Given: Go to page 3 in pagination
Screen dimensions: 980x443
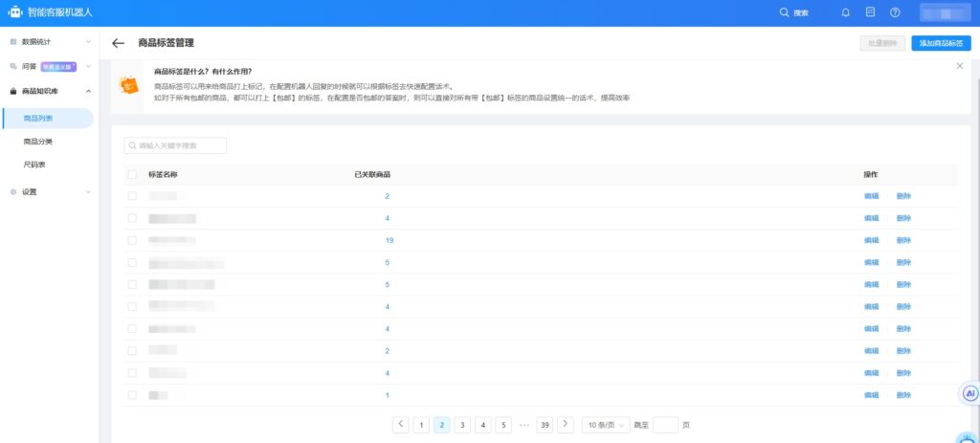Looking at the screenshot, I should pyautogui.click(x=462, y=425).
